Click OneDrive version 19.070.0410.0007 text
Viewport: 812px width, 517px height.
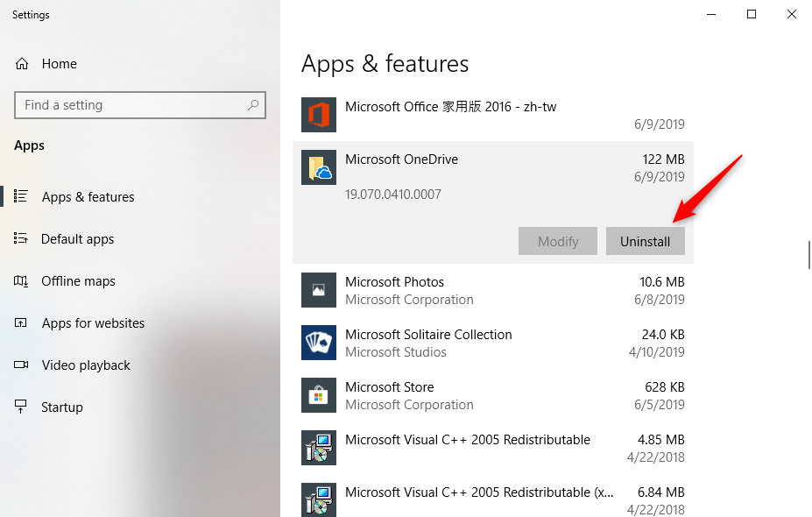pos(393,195)
